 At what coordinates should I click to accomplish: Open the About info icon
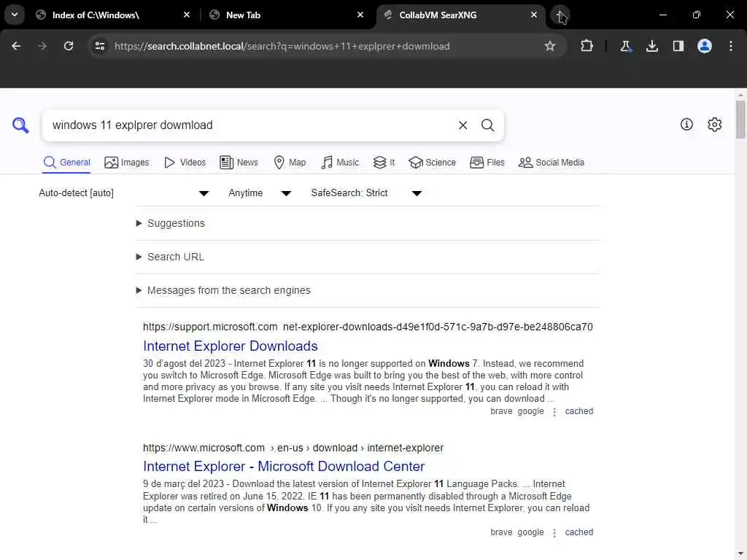click(x=686, y=124)
